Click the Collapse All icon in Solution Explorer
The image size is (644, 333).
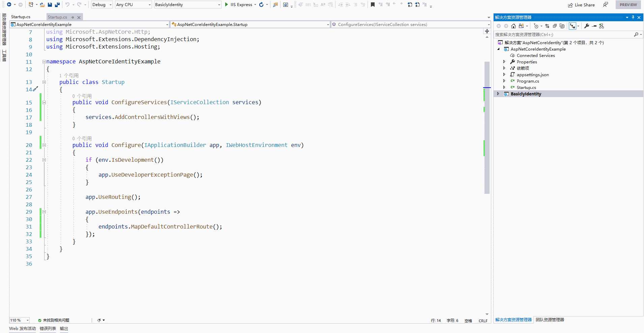click(x=555, y=26)
